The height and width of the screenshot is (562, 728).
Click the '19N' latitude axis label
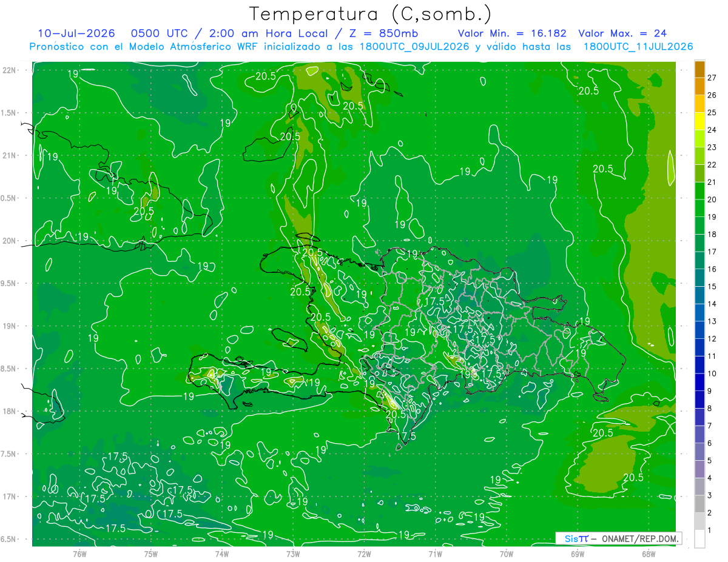coord(10,326)
